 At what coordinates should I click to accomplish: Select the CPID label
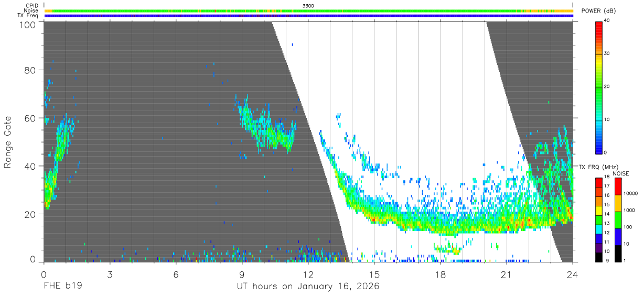[33, 5]
